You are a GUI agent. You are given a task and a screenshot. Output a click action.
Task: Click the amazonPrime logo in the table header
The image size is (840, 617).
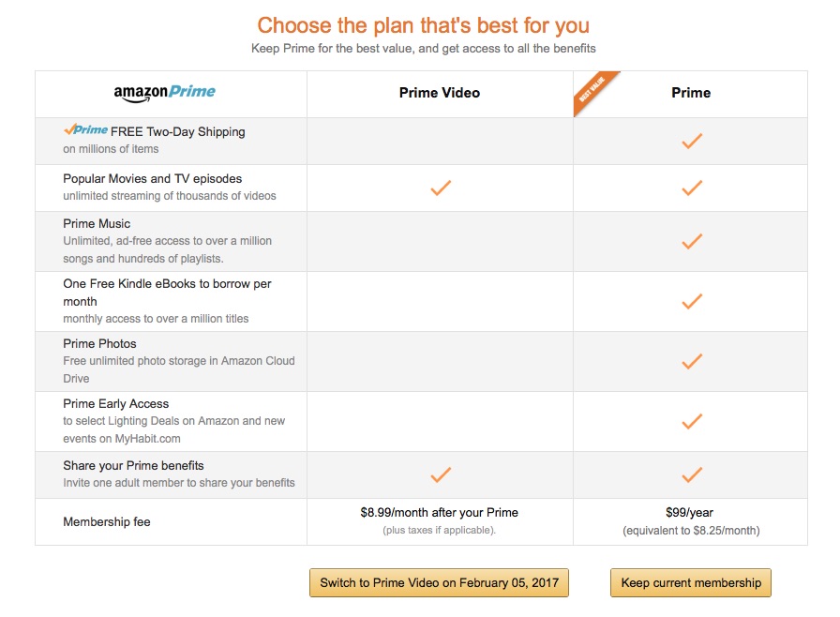(x=170, y=92)
